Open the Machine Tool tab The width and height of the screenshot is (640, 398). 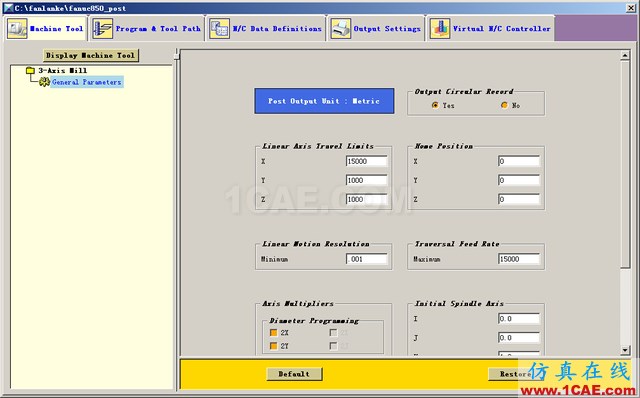(x=46, y=29)
